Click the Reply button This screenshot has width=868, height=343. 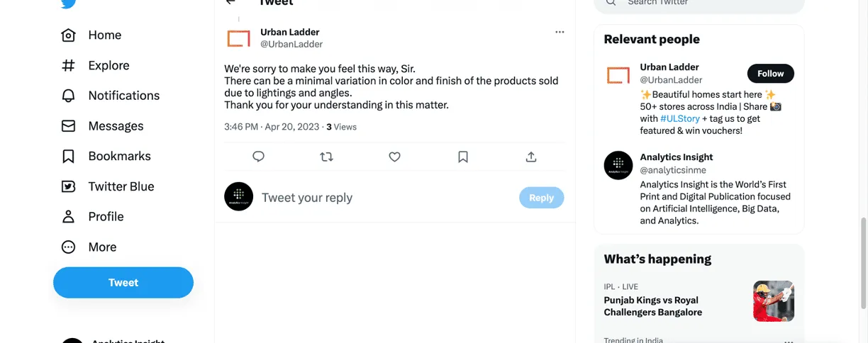pyautogui.click(x=541, y=198)
